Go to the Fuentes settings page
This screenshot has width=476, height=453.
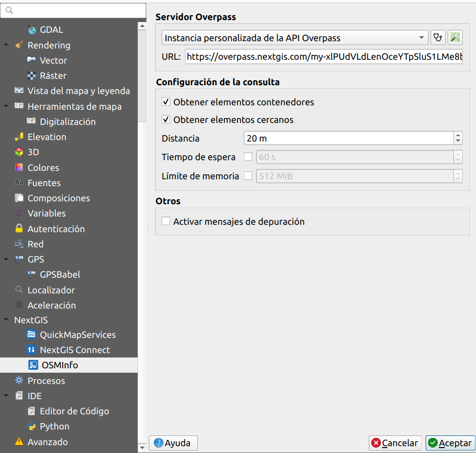point(44,183)
